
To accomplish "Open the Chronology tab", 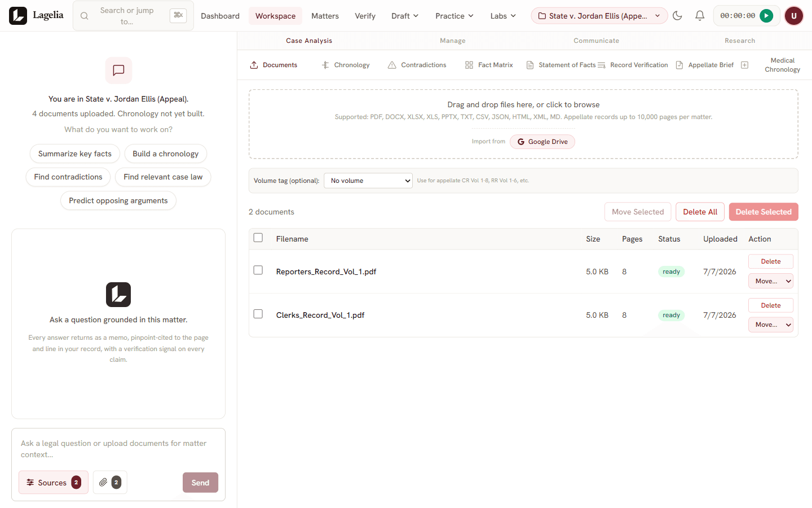I will pos(346,65).
